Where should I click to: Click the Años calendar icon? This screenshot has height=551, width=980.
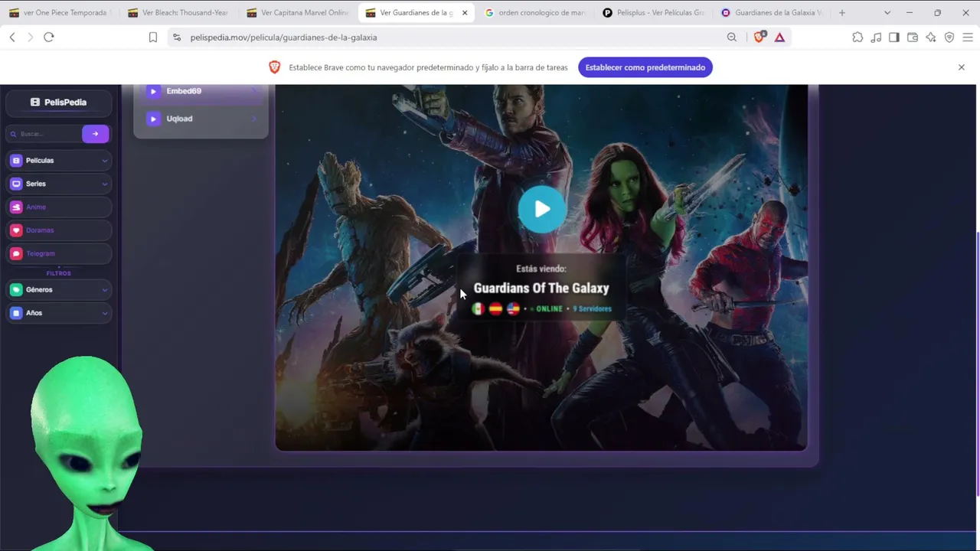click(x=16, y=313)
